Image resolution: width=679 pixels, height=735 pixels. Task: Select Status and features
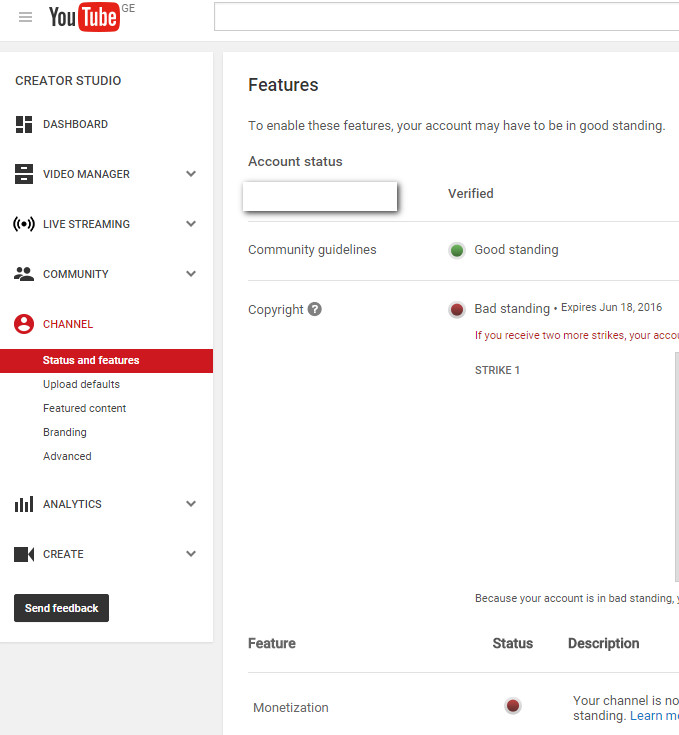point(106,360)
